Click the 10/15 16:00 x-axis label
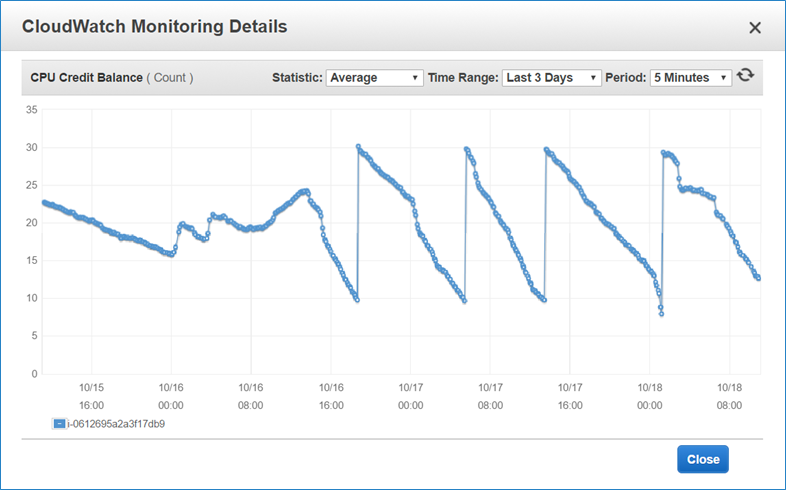The height and width of the screenshot is (490, 786). tap(91, 396)
